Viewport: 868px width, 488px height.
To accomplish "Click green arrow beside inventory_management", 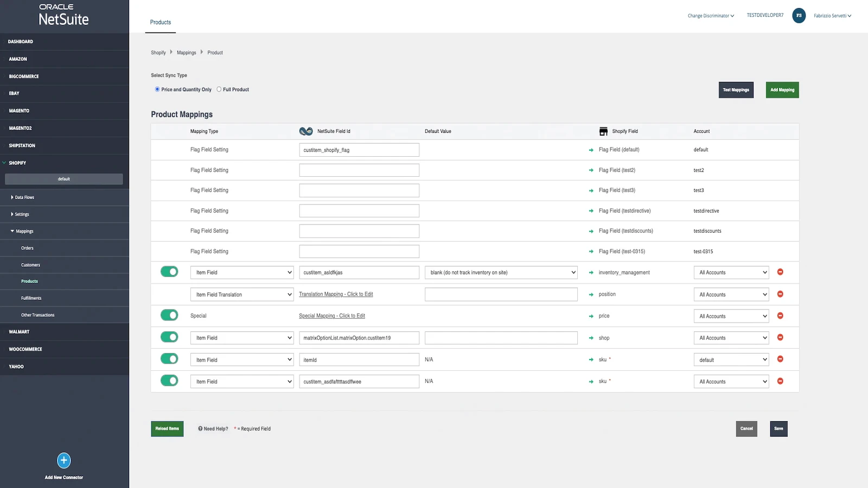I will tap(591, 273).
